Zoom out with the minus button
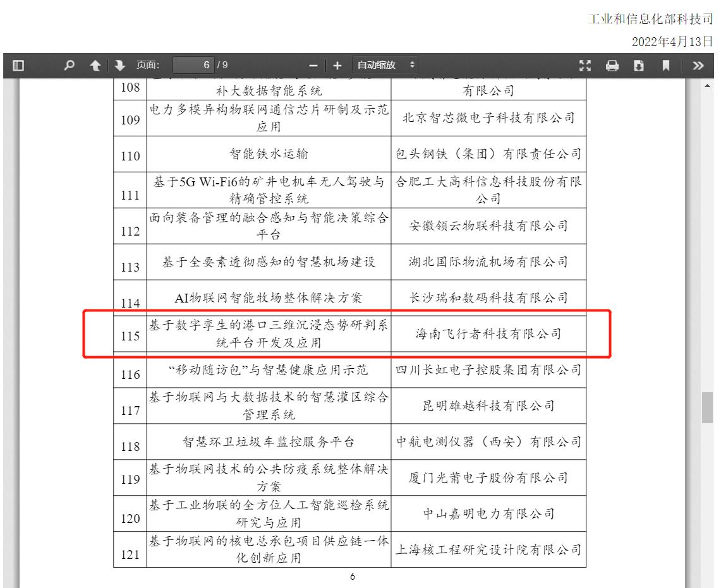Screen dimensions: 721x588 click(x=313, y=66)
